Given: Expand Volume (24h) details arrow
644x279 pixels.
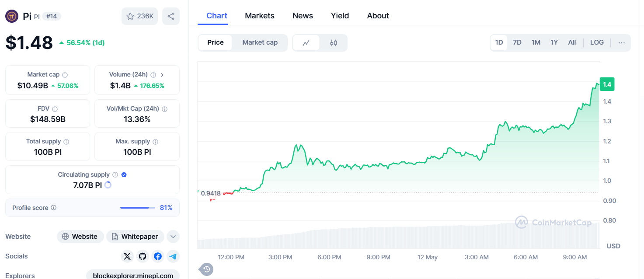Looking at the screenshot, I should click(x=162, y=75).
